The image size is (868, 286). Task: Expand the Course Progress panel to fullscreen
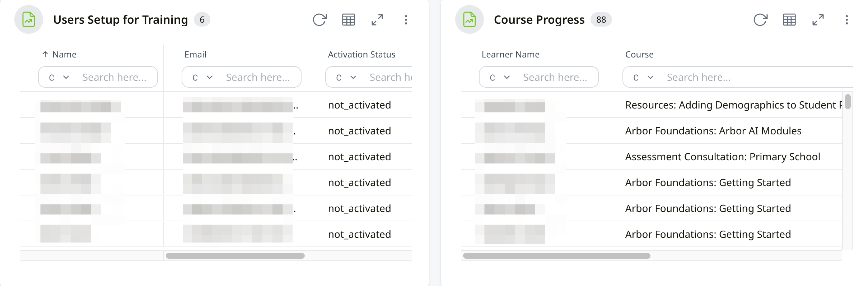point(818,20)
